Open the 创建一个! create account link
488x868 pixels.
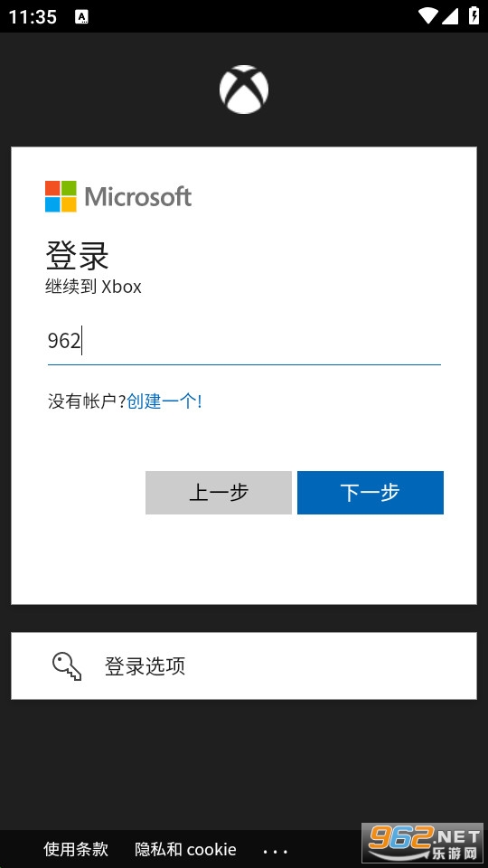164,401
